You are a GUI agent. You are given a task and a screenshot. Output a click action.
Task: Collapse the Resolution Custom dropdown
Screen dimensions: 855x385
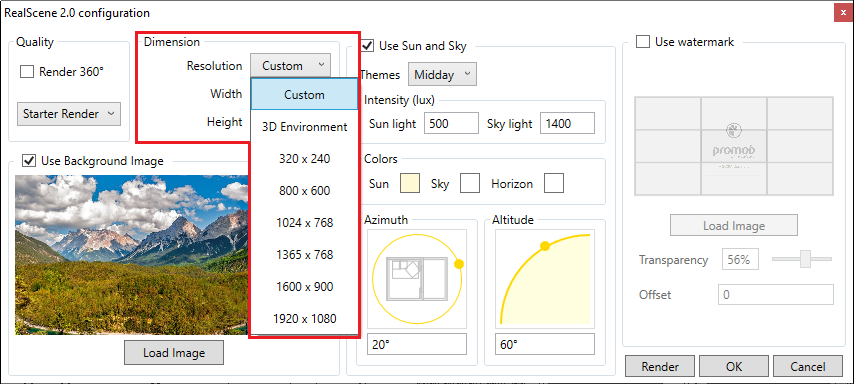point(291,65)
